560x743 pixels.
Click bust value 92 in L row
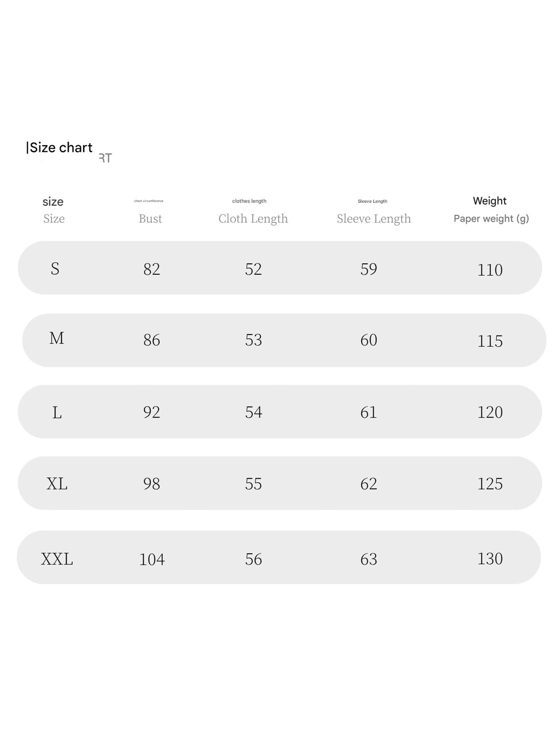(x=152, y=412)
